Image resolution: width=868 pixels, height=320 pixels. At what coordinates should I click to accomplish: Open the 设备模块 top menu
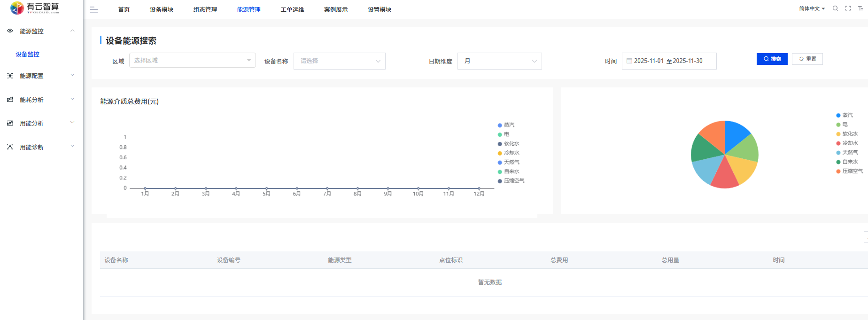point(162,10)
